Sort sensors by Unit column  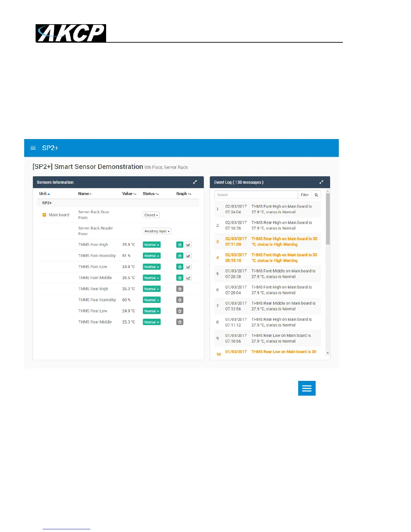tap(44, 194)
